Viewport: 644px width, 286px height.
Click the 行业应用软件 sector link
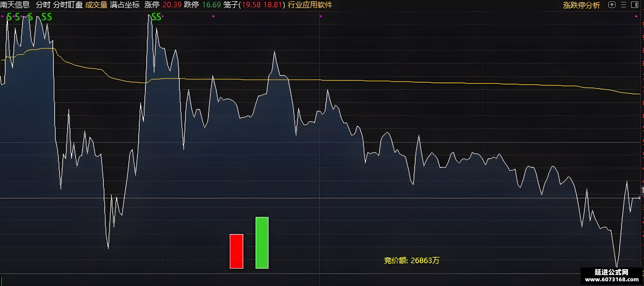click(x=310, y=5)
